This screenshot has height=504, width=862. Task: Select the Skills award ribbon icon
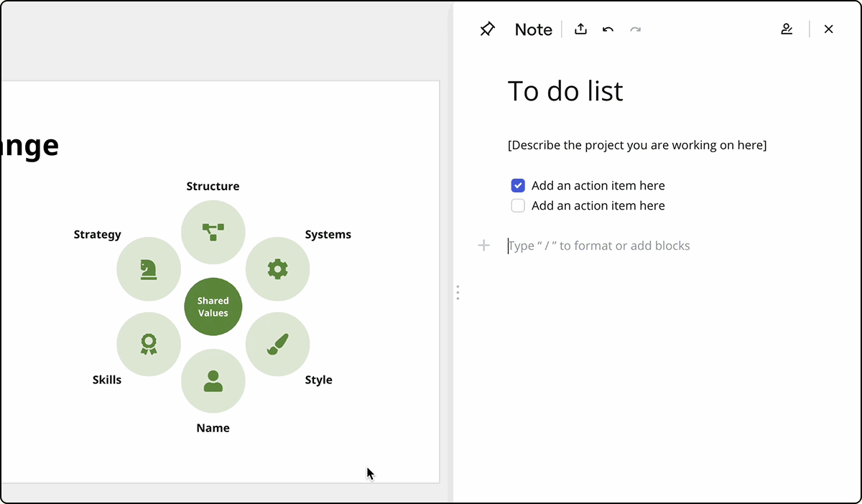pyautogui.click(x=149, y=344)
